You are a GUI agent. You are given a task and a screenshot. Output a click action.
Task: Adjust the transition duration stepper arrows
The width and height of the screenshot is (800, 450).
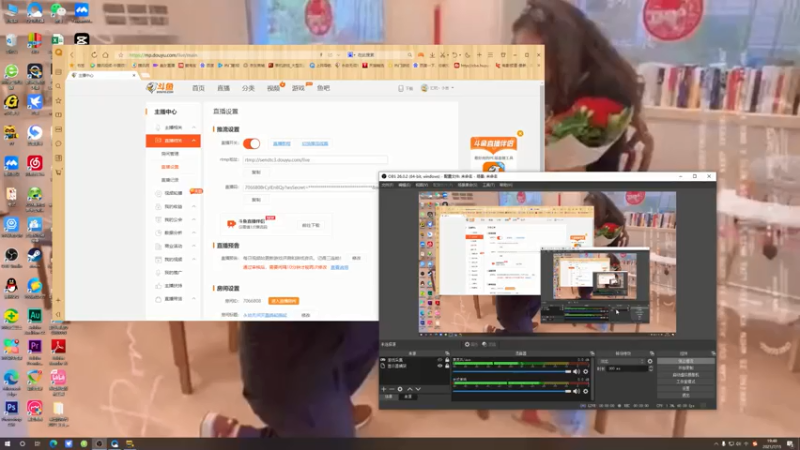(x=651, y=368)
